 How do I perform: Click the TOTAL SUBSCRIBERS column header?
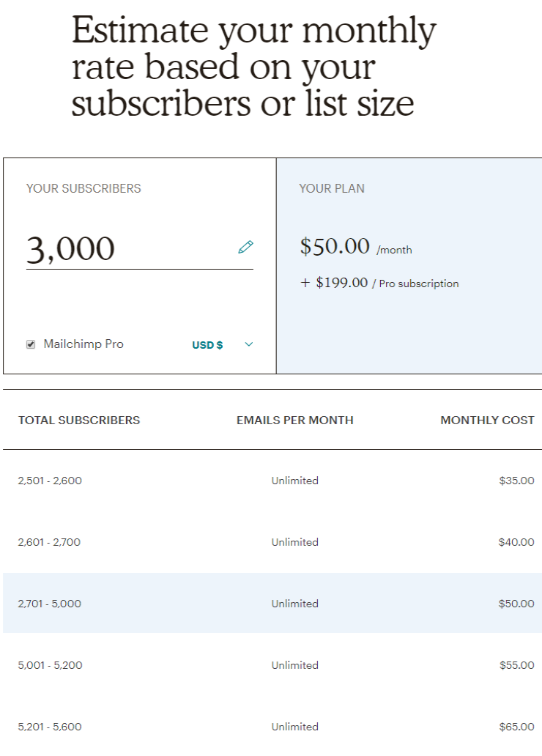click(79, 420)
